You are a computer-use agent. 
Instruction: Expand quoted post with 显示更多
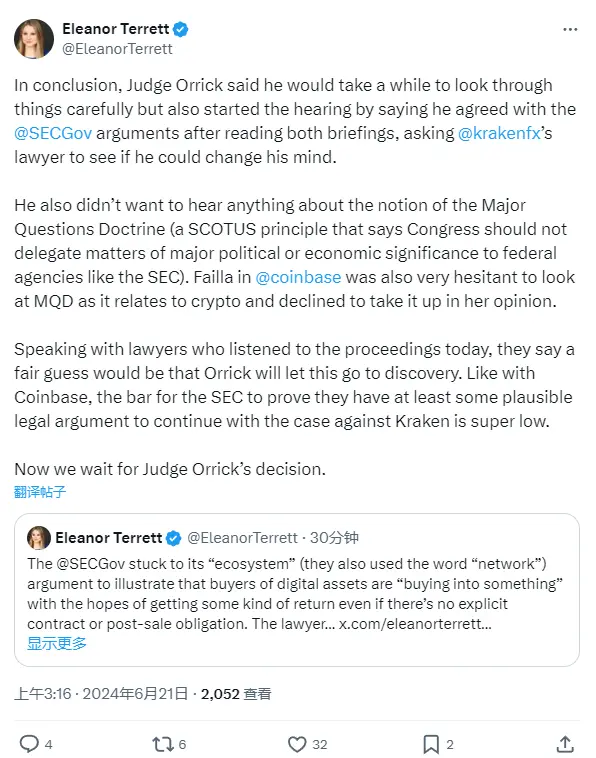(x=57, y=643)
